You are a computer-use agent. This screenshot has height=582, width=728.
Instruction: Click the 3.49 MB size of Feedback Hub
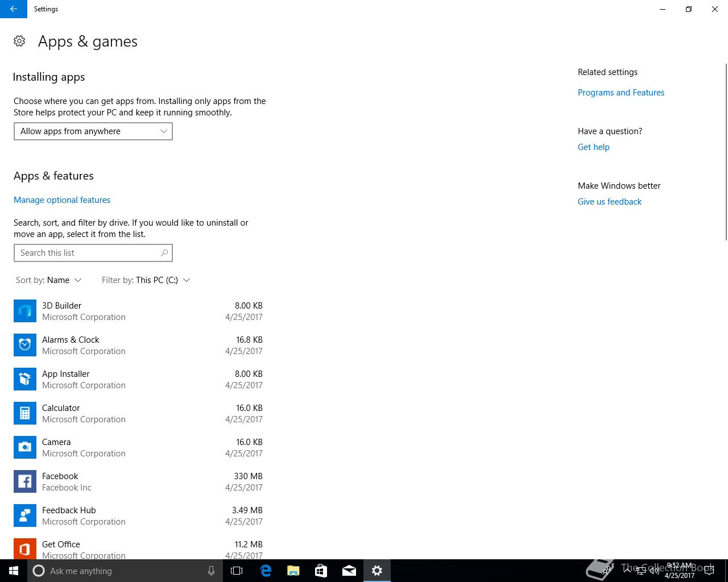(247, 510)
